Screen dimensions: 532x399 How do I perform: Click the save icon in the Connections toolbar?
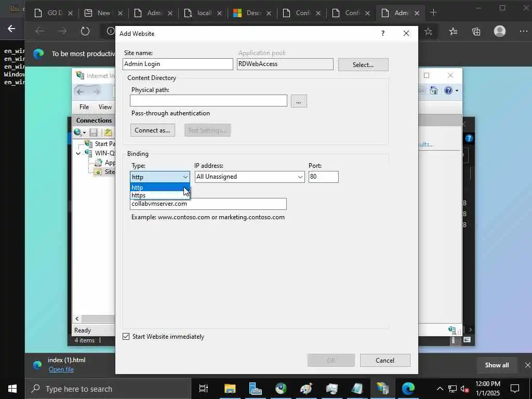(x=94, y=132)
